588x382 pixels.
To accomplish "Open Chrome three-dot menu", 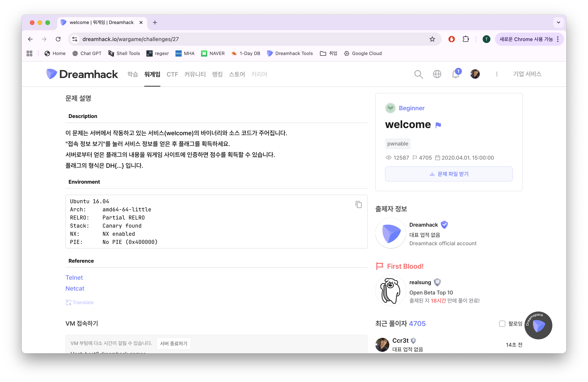I will 558,39.
